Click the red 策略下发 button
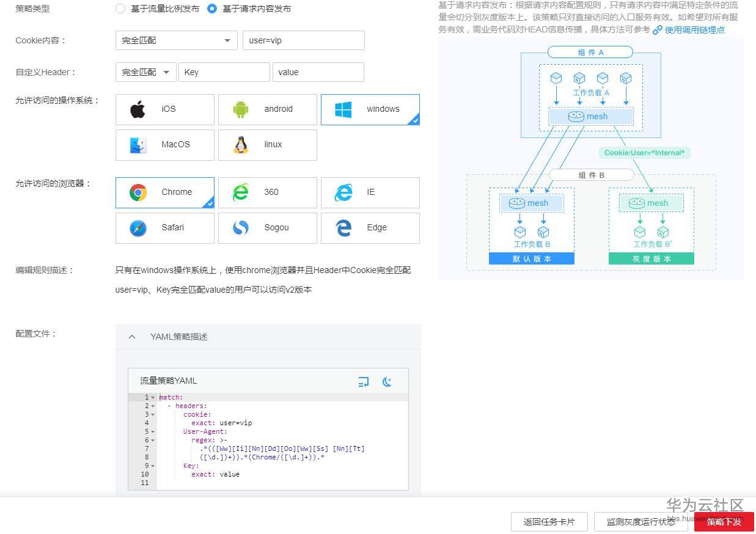This screenshot has height=534, width=756. [x=724, y=522]
